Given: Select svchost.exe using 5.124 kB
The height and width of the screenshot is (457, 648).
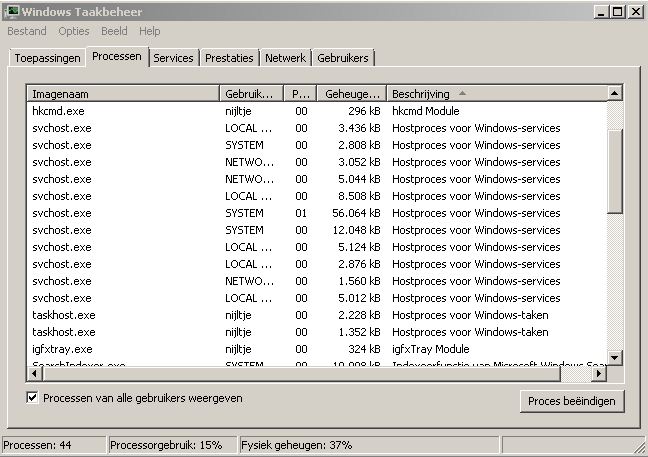Looking at the screenshot, I should (x=317, y=247).
